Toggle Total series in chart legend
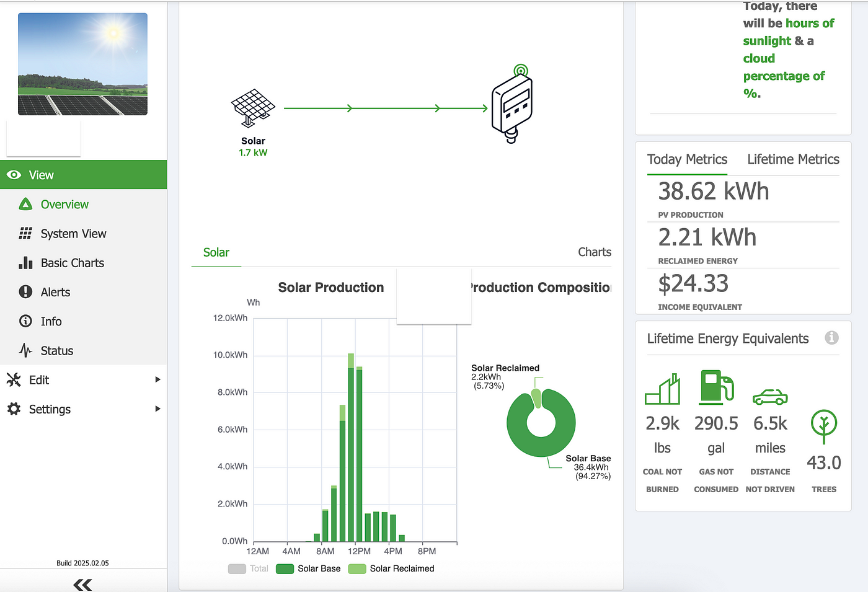Viewport: 868px width, 592px height. (x=249, y=568)
